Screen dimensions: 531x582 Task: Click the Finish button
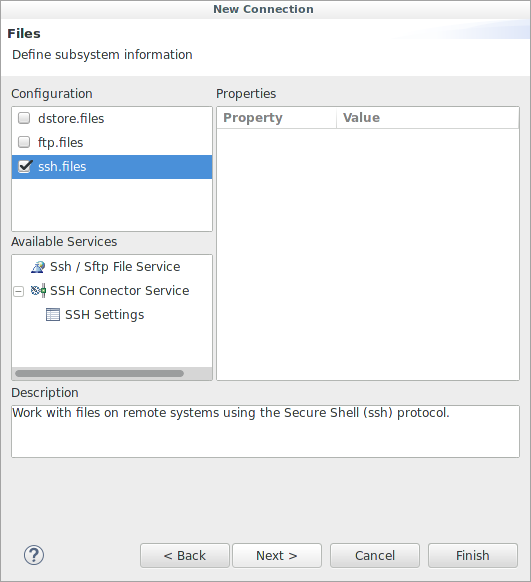click(473, 556)
